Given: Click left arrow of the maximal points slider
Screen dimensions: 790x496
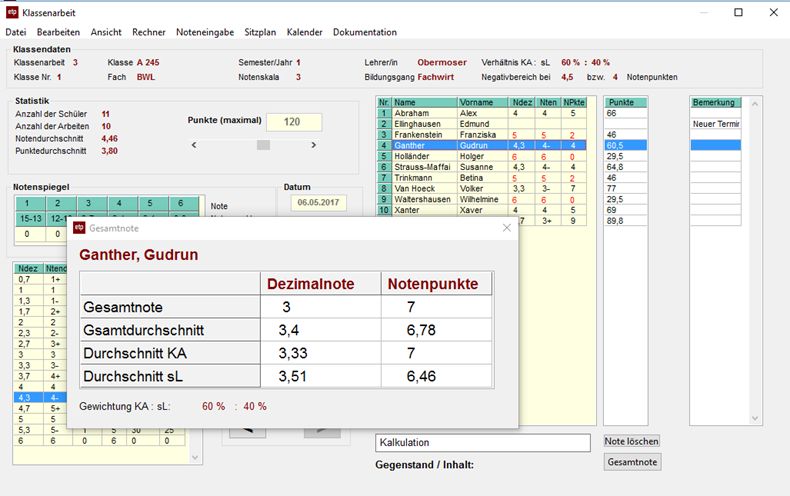Looking at the screenshot, I should pyautogui.click(x=194, y=145).
